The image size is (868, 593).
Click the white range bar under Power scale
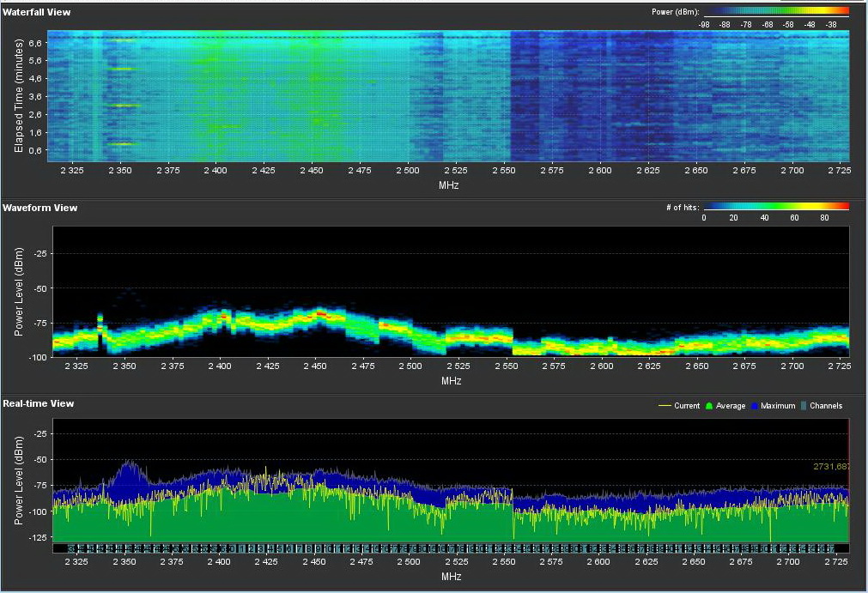[x=776, y=17]
